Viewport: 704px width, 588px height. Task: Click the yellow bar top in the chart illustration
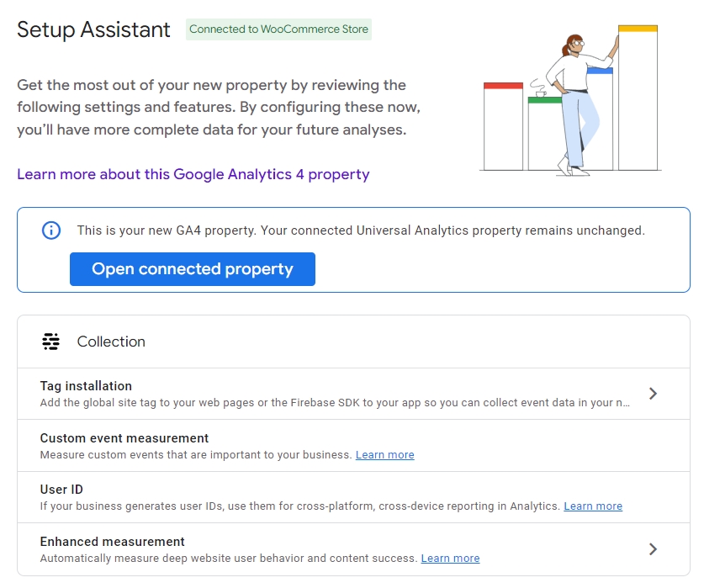tap(638, 29)
